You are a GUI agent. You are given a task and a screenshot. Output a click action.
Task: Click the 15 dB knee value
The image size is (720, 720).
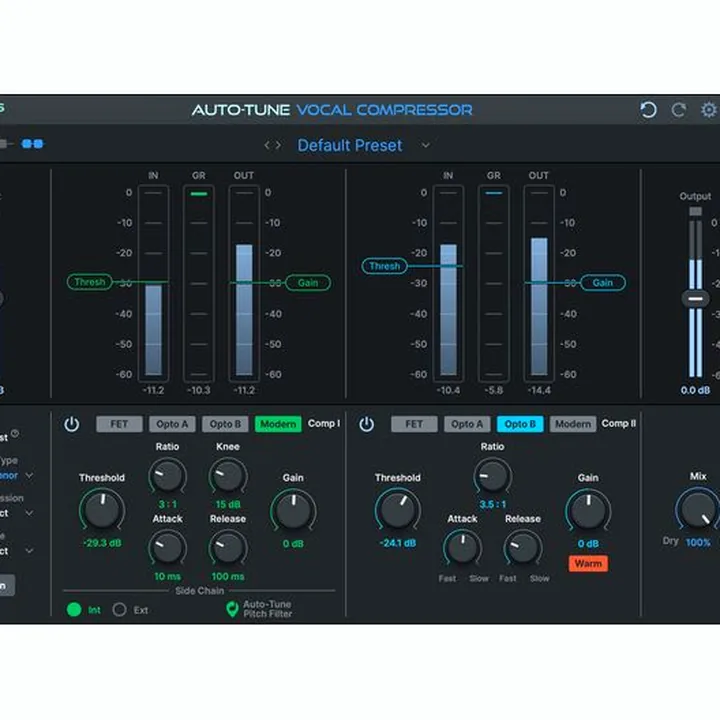pyautogui.click(x=228, y=504)
